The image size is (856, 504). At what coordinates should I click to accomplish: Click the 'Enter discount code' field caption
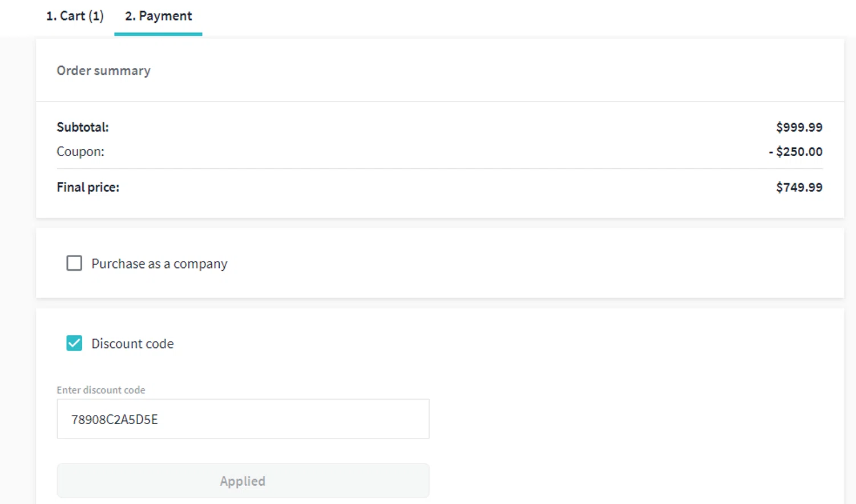101,390
